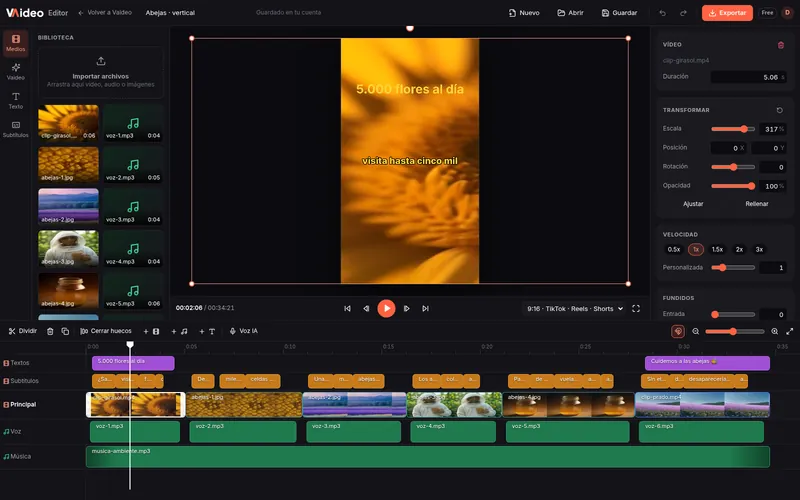Open the Voz IA tool
Screen dimensions: 800x500
click(244, 331)
